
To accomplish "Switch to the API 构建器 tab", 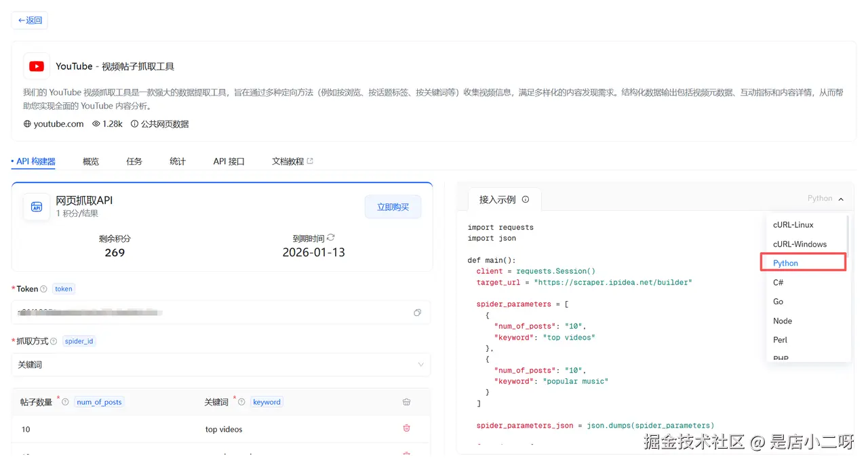I will [33, 161].
